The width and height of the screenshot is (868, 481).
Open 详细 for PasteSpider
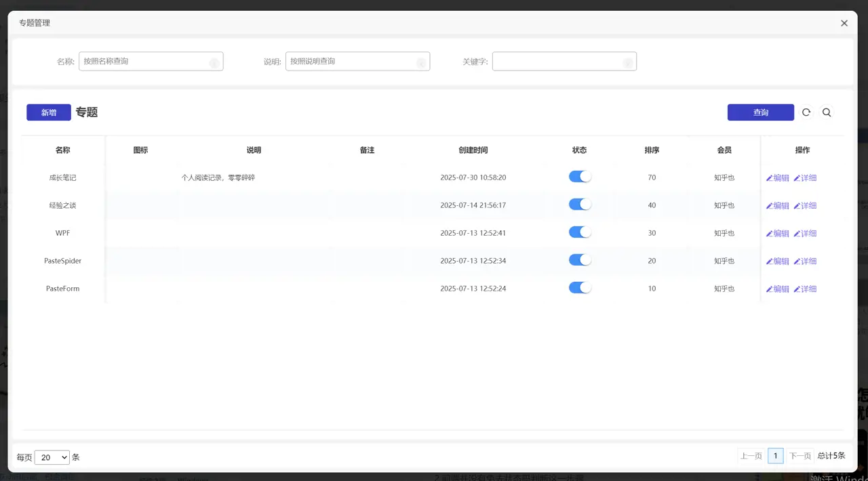pyautogui.click(x=805, y=262)
